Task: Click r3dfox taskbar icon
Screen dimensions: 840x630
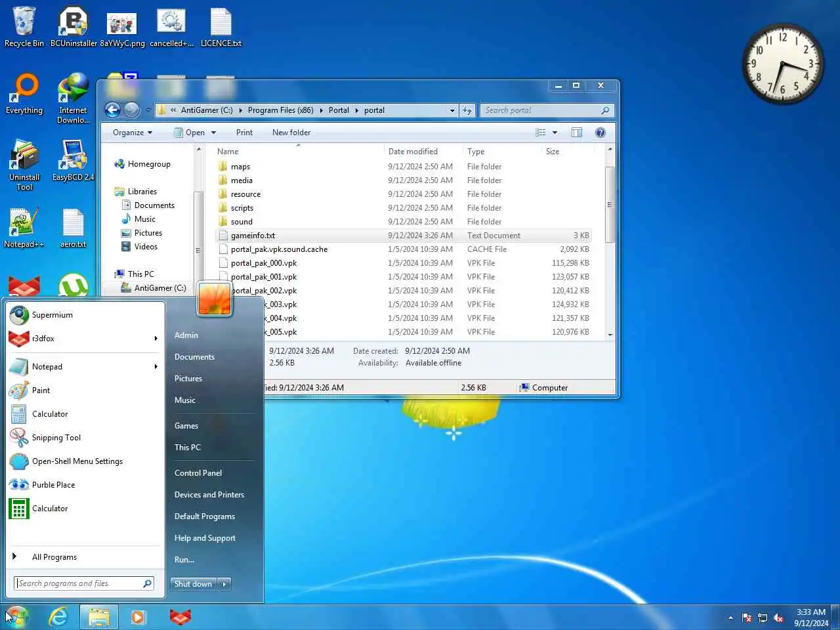Action: click(180, 617)
